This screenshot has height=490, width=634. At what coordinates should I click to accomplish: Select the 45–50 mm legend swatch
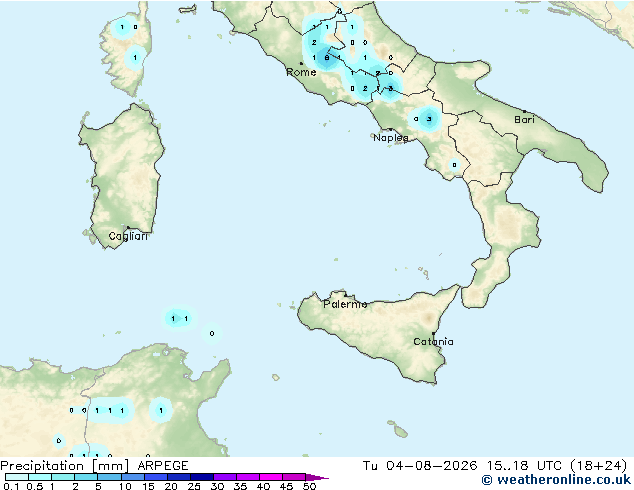click(294, 477)
